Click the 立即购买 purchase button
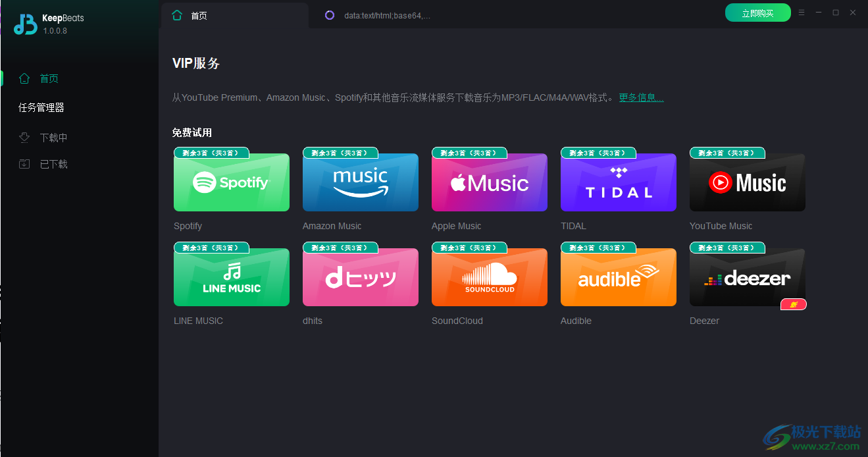868x457 pixels. (x=757, y=12)
